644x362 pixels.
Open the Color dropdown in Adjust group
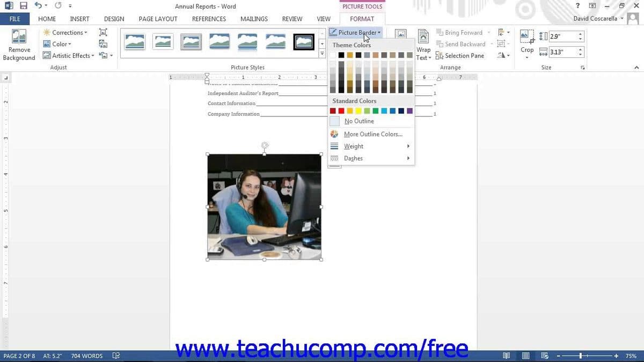tap(57, 44)
